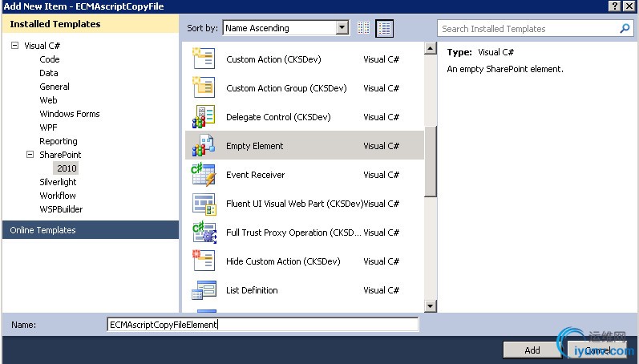Viewport: 639px width, 364px height.
Task: Click the Cancel button
Action: tap(597, 350)
